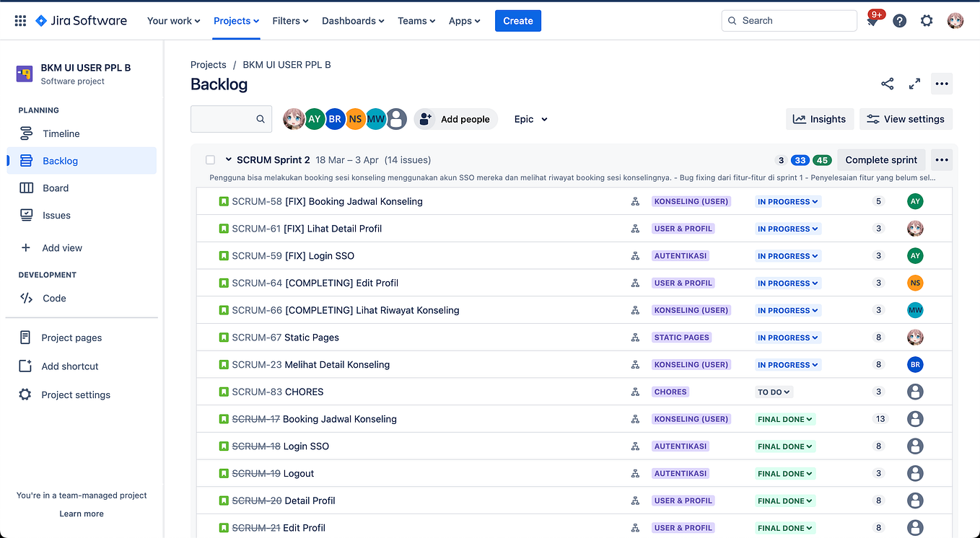Open the Filters menu in top navigation
The width and height of the screenshot is (980, 538).
pyautogui.click(x=290, y=21)
